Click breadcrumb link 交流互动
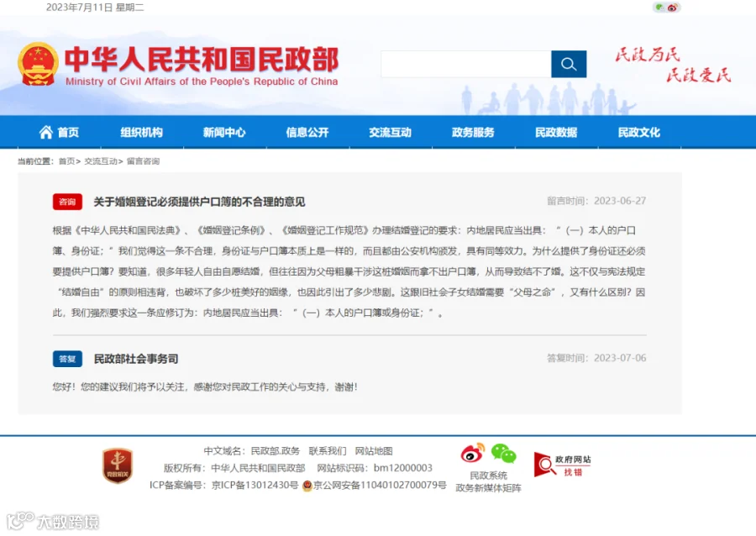The image size is (756, 536). pyautogui.click(x=101, y=161)
